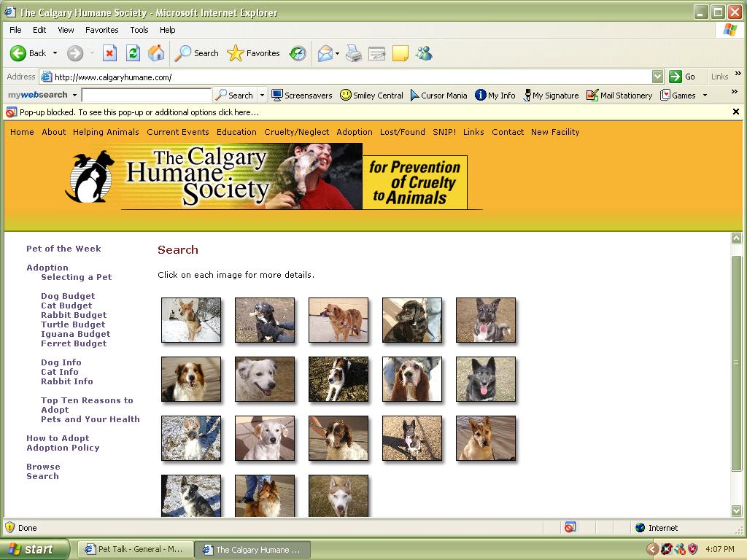This screenshot has width=747, height=560.
Task: Open the Iguana Budget sidebar link
Action: (x=75, y=334)
